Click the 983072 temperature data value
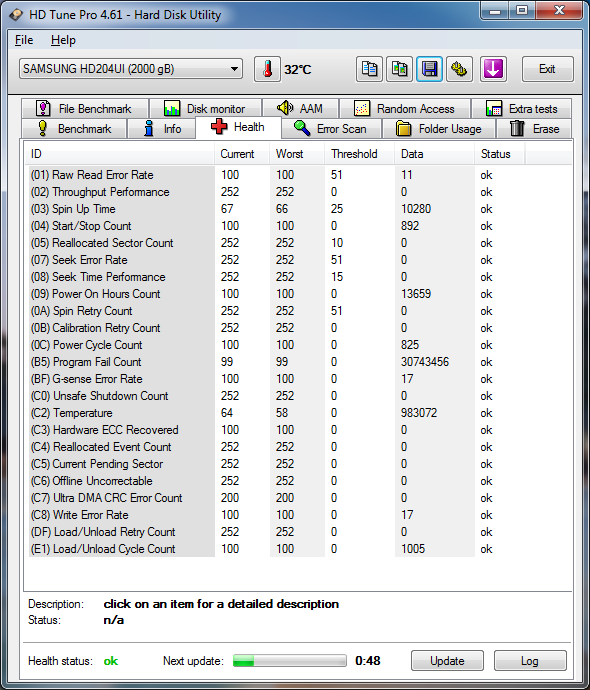590x690 pixels. click(x=419, y=413)
